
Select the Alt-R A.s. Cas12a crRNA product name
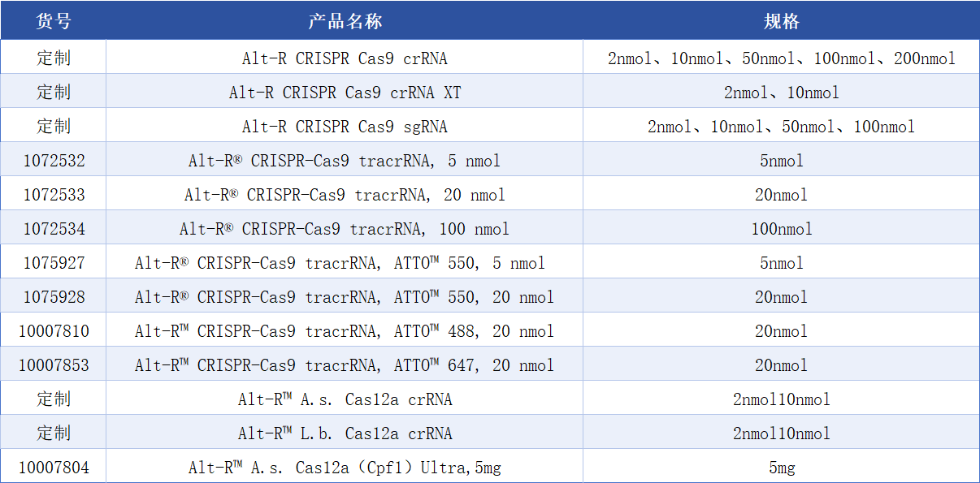tap(345, 399)
